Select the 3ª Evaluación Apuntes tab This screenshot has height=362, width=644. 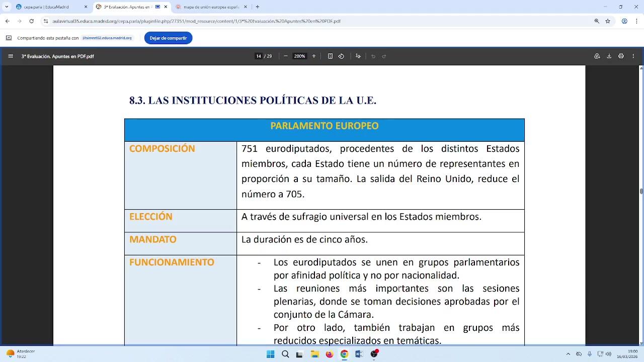click(132, 7)
